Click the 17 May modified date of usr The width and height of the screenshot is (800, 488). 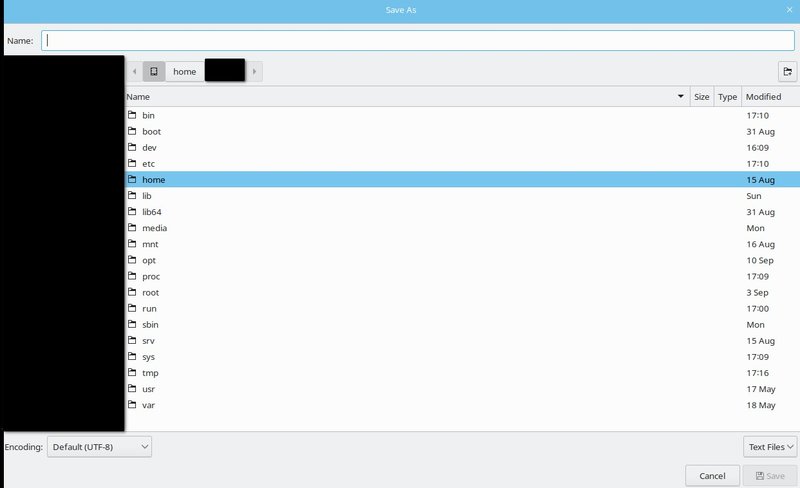761,389
